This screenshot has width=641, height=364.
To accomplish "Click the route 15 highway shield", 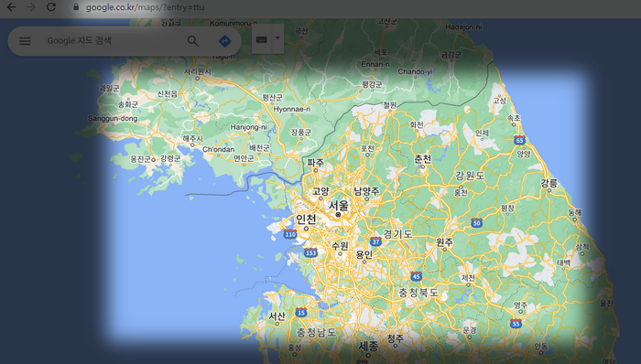I will [301, 313].
